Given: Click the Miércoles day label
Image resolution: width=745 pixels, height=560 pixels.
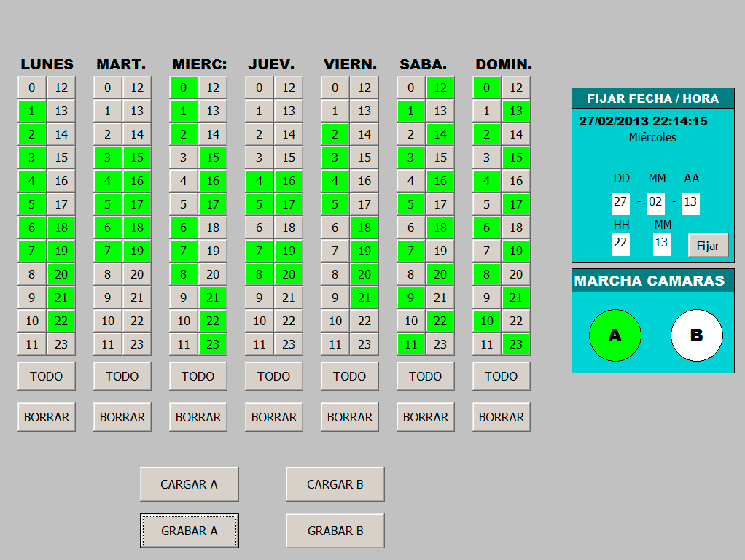Looking at the screenshot, I should 652,137.
